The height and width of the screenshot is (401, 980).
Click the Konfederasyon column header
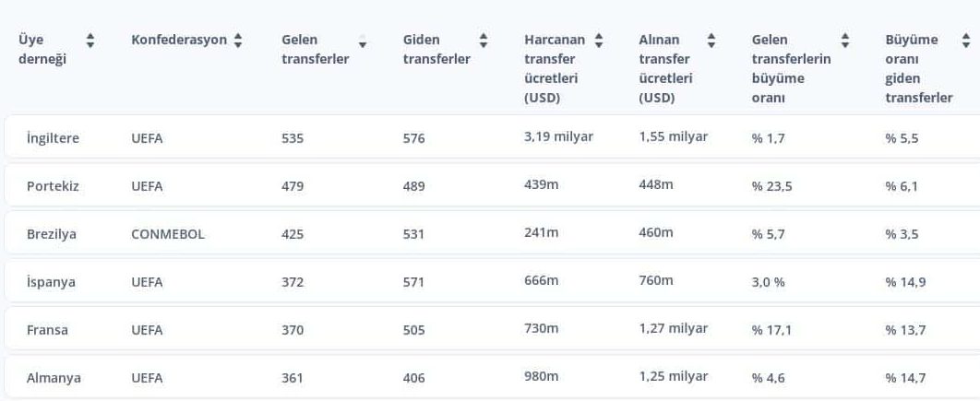179,40
